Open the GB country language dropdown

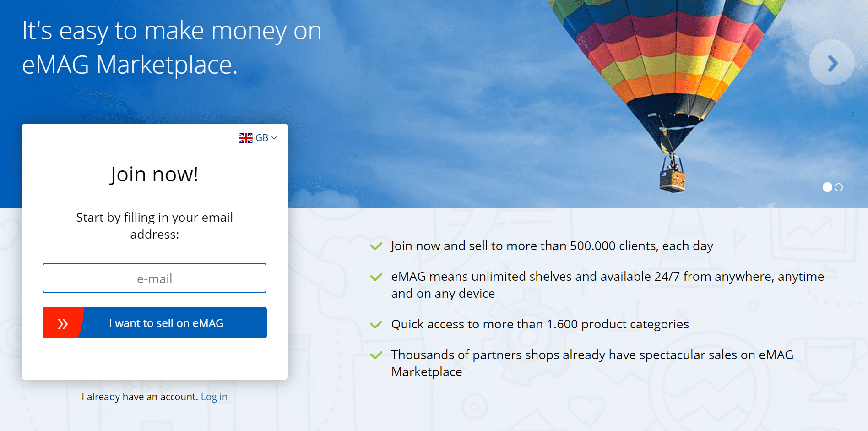[x=258, y=137]
